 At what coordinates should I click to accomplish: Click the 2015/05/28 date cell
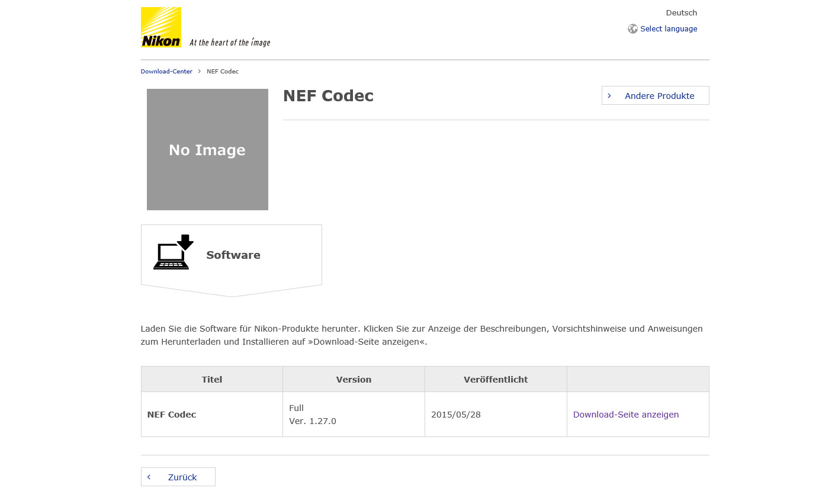click(x=496, y=415)
